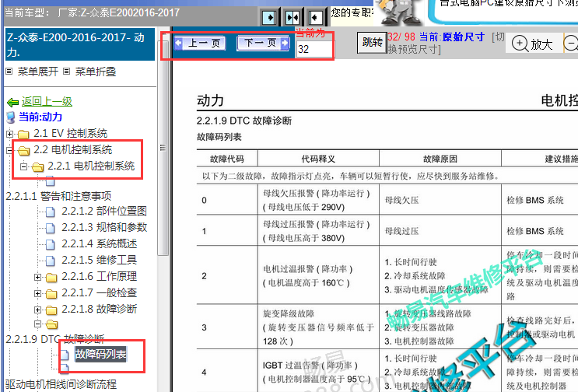Open 驱动电机相线间诊断流程 page

(x=61, y=384)
